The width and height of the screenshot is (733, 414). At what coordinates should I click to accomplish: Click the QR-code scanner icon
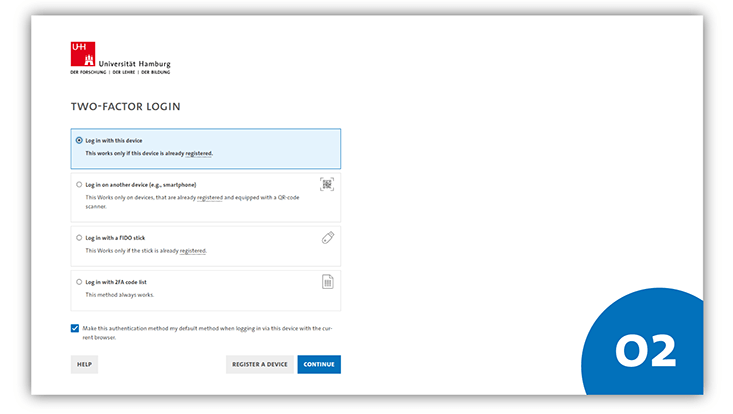(x=327, y=184)
